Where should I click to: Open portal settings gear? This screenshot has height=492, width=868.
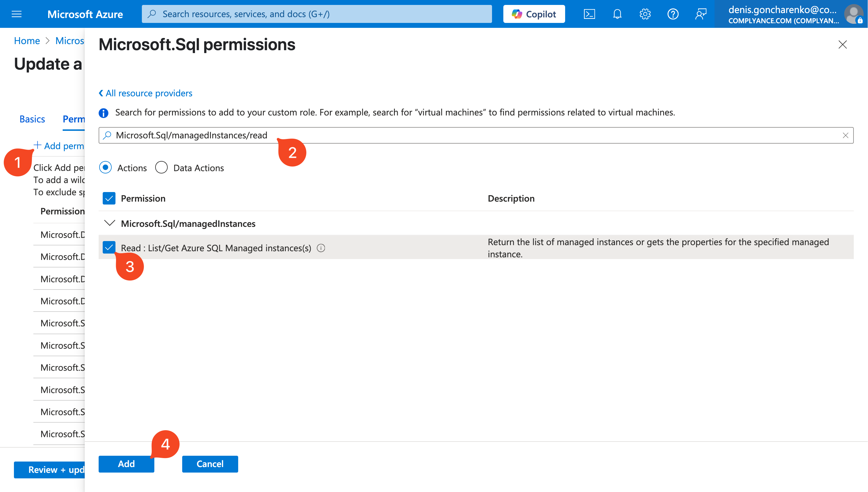coord(645,14)
